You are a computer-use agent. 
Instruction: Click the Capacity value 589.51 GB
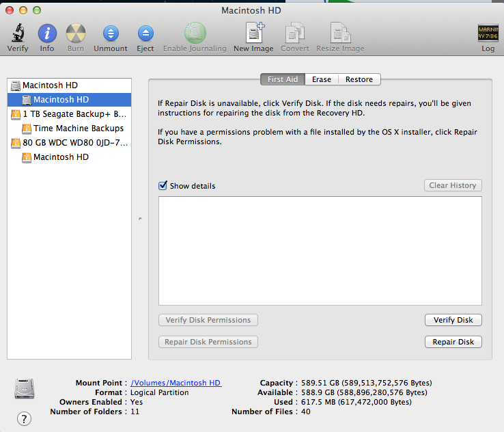(x=367, y=383)
